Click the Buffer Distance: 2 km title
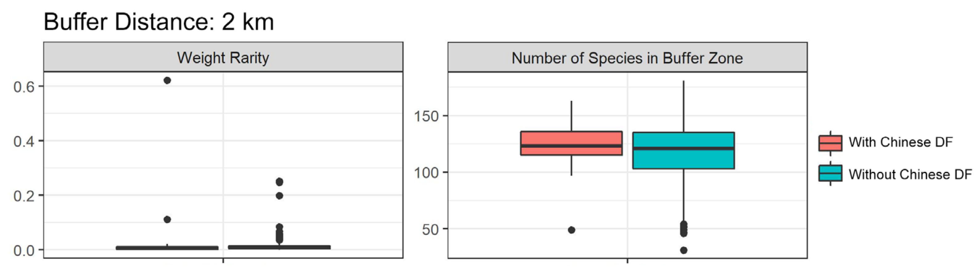Screen dimensions: 980x280 tap(159, 22)
